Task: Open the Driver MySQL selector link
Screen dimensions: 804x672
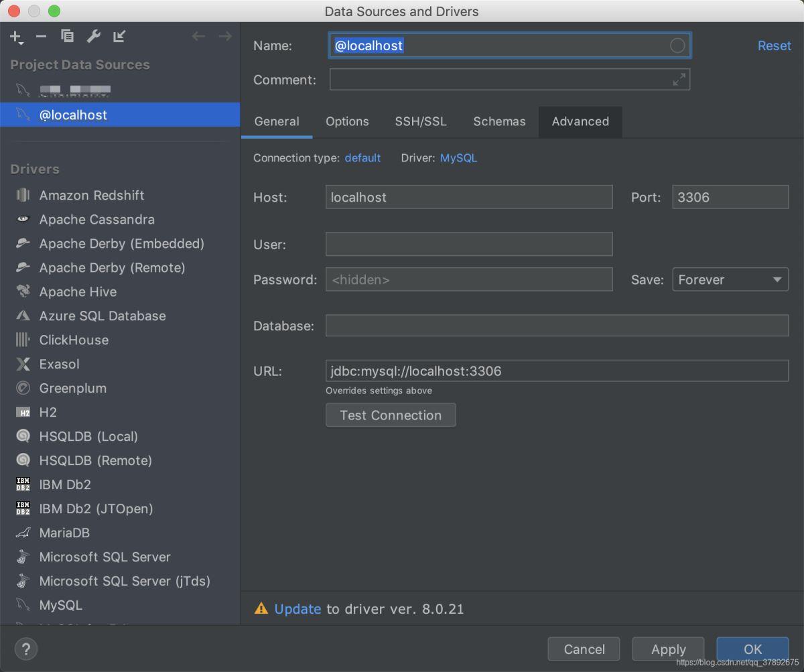Action: pyautogui.click(x=458, y=158)
